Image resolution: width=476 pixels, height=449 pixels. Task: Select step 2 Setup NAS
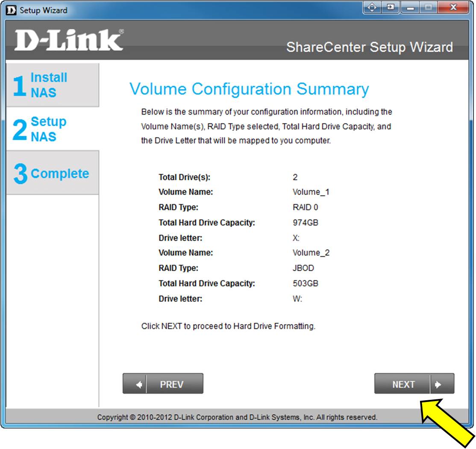53,129
